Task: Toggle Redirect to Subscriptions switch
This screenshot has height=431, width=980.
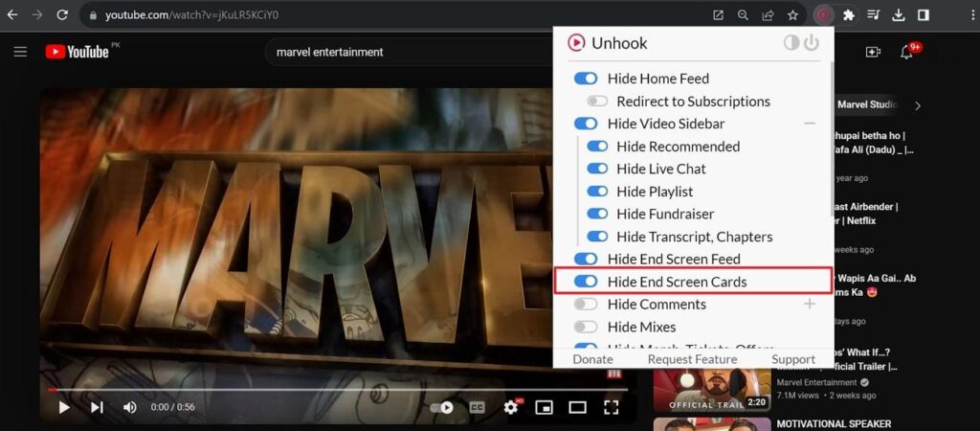Action: [x=597, y=102]
